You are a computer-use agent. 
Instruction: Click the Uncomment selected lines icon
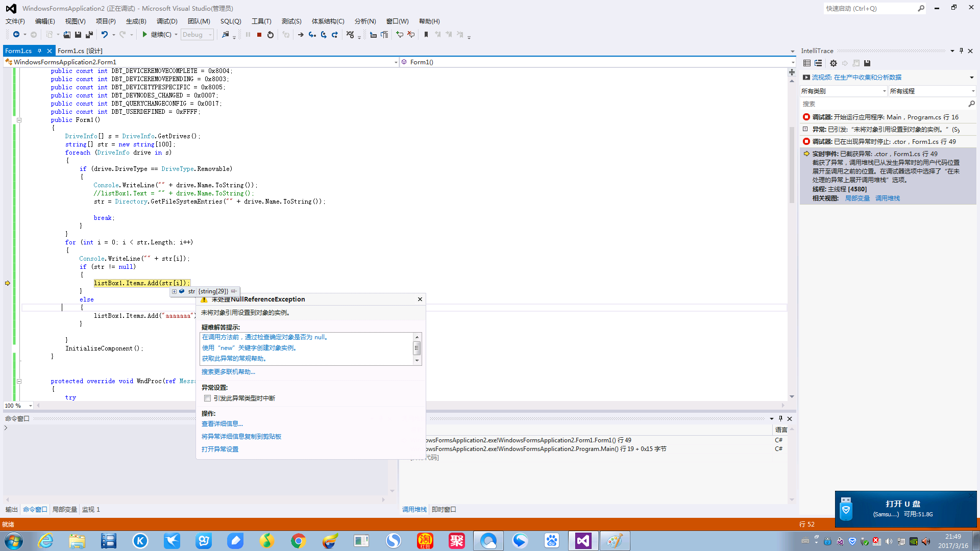coord(411,35)
